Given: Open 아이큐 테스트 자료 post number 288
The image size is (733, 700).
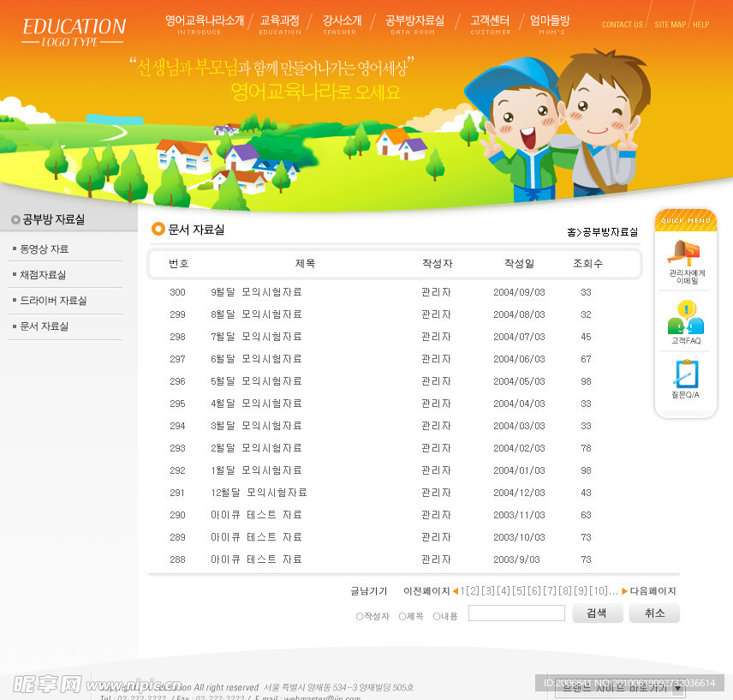Looking at the screenshot, I should click(x=256, y=559).
